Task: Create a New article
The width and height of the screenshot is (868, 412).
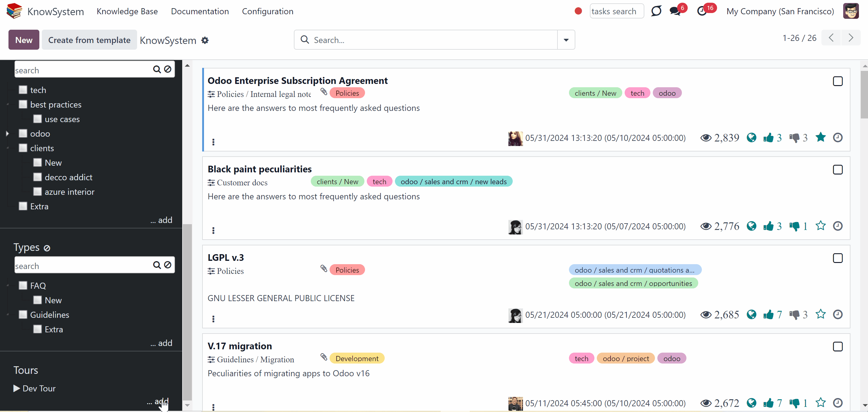Action: [24, 40]
